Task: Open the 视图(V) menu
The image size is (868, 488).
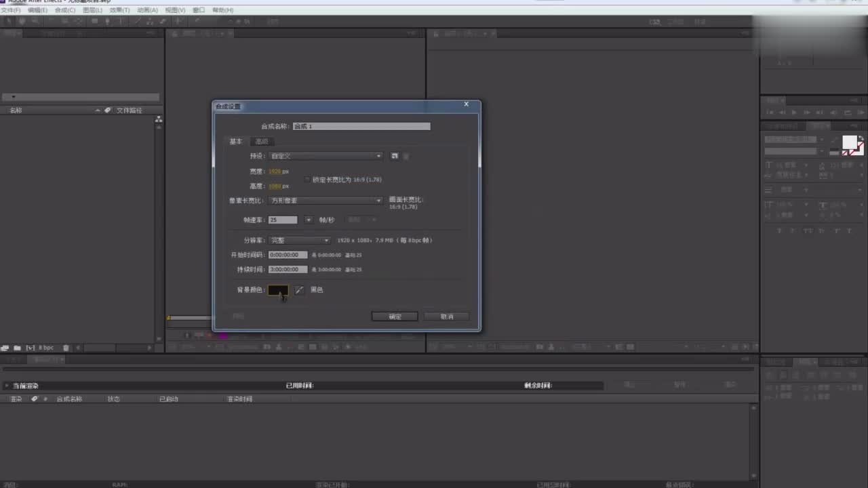Action: [x=175, y=10]
